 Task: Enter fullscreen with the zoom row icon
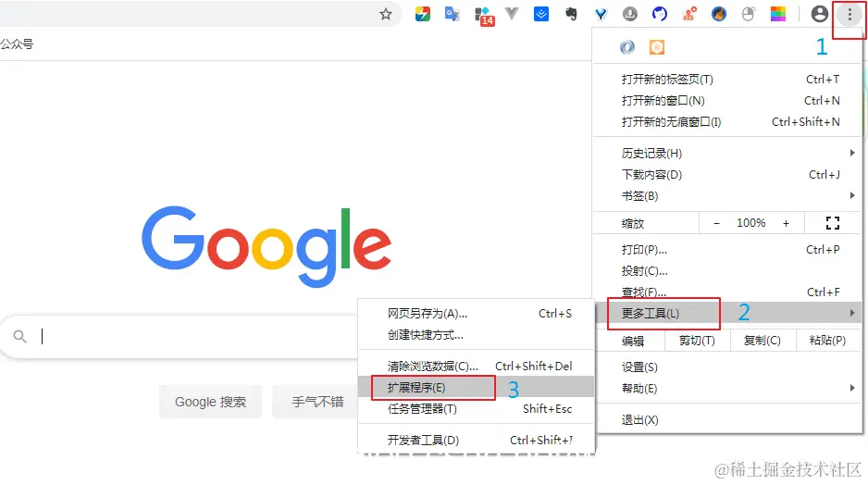833,223
